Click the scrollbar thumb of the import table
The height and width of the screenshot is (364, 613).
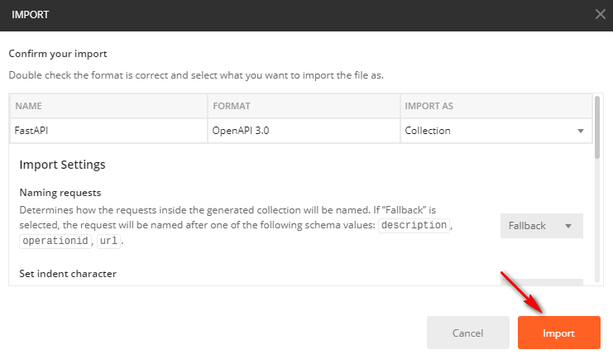click(597, 126)
